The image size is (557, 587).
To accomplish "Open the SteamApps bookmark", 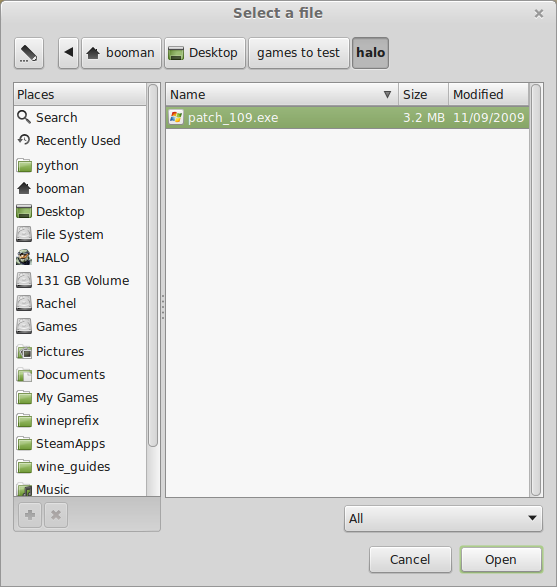I will 80,444.
